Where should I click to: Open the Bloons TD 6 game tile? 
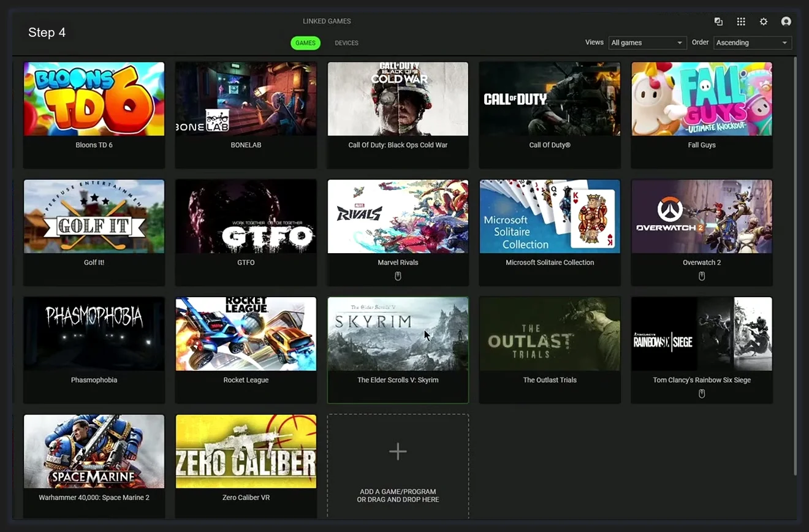(x=94, y=98)
